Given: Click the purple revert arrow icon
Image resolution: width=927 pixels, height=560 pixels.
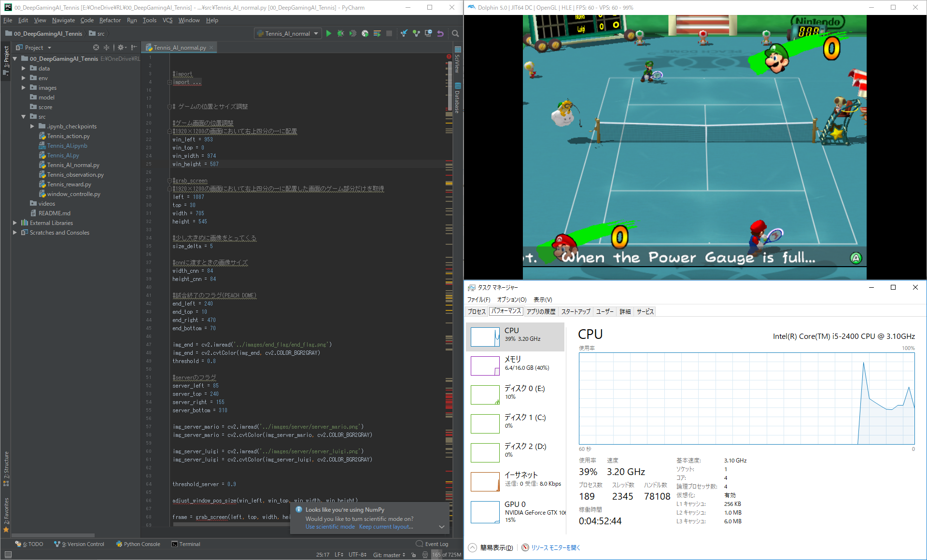Looking at the screenshot, I should click(440, 33).
